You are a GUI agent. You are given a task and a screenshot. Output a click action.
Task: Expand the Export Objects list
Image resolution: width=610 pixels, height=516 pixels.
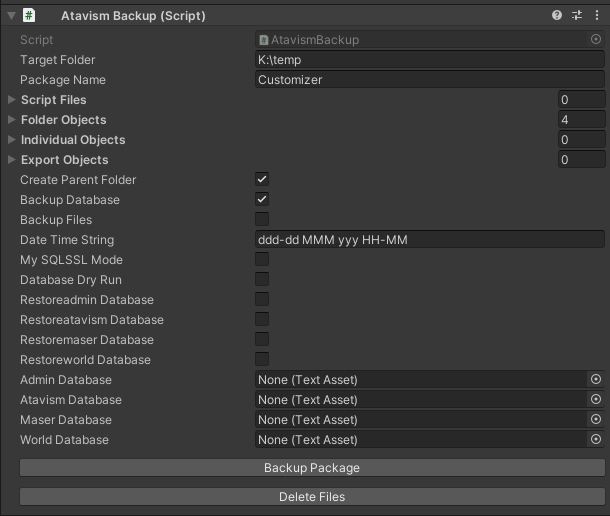coord(12,160)
